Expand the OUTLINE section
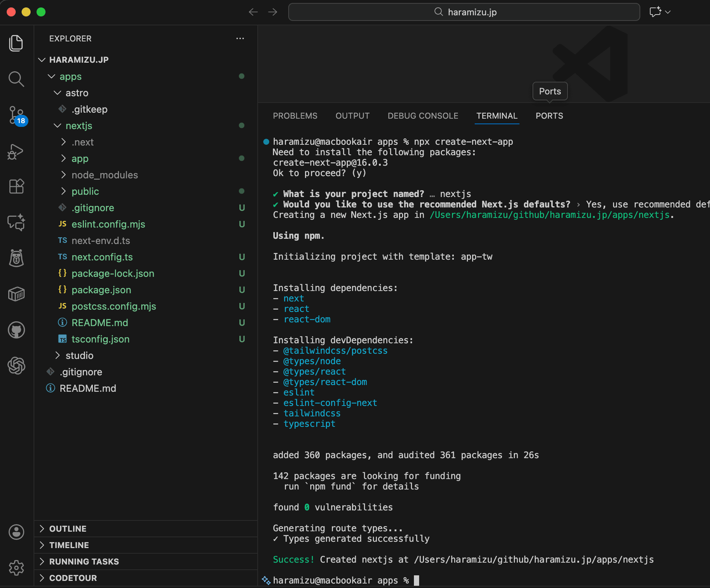This screenshot has height=588, width=710. pyautogui.click(x=68, y=529)
